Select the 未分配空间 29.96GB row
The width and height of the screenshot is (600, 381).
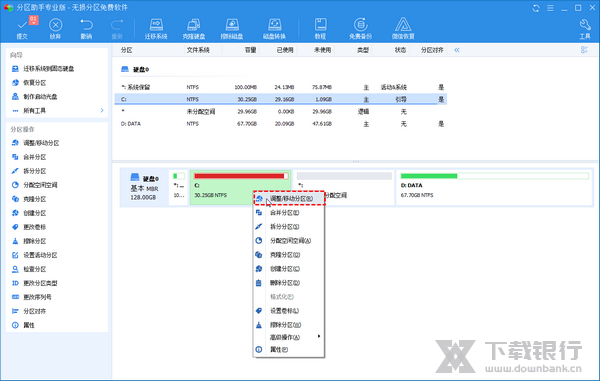[x=280, y=112]
